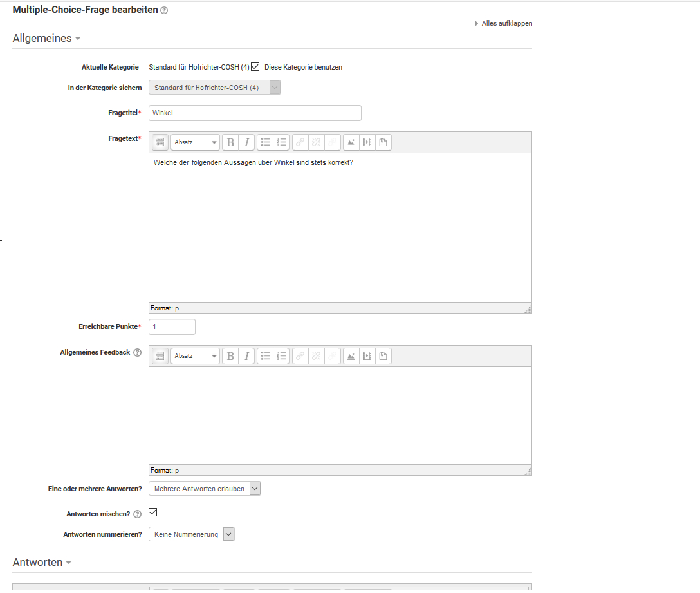This screenshot has height=593, width=700.
Task: Open 'Antworten nummerieren?' dropdown
Action: 191,534
